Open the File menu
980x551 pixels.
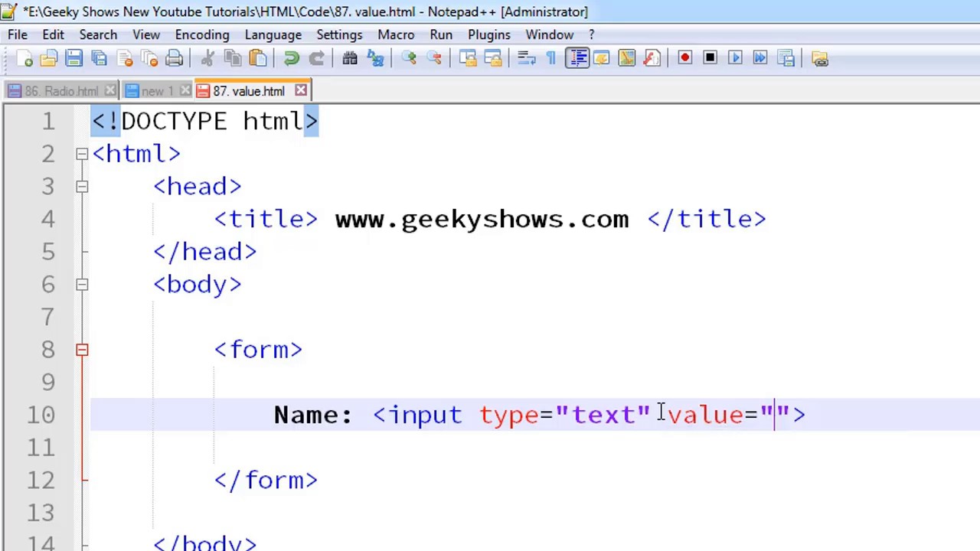click(18, 34)
